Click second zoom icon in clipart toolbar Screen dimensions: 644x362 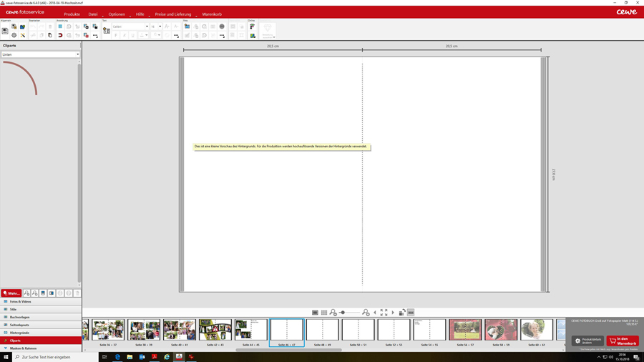35,293
